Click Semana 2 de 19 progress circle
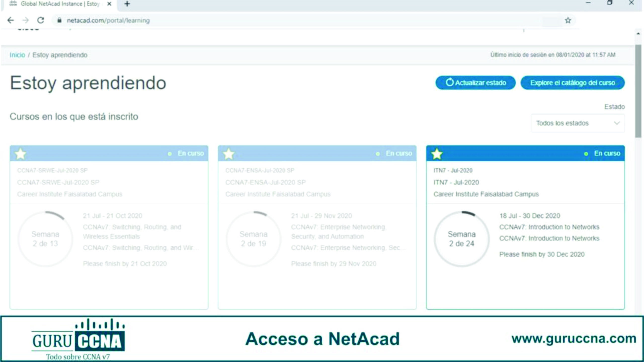 click(254, 239)
